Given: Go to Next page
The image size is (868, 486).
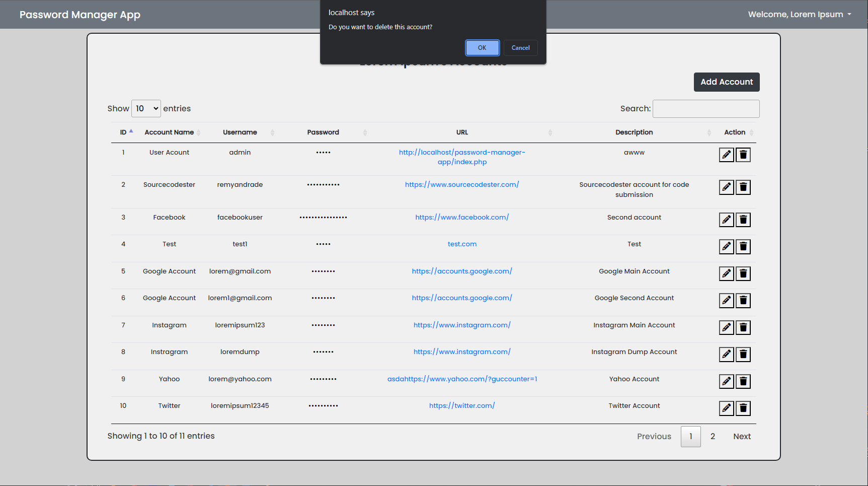Looking at the screenshot, I should (x=742, y=437).
